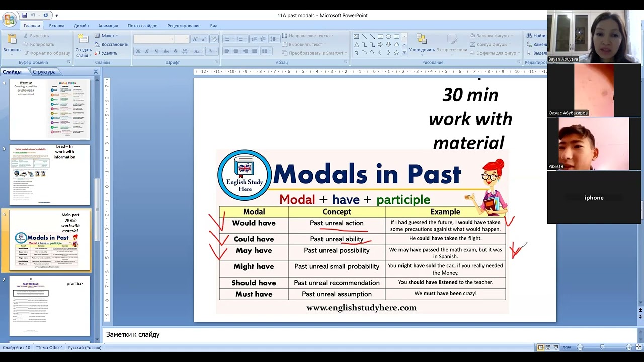
Task: Open Упорядочить arrange menu
Action: coord(422,44)
